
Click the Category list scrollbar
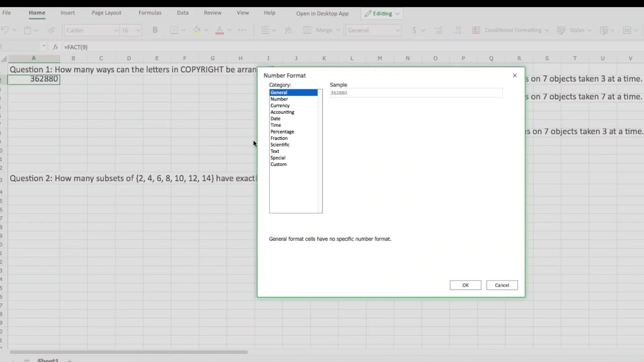click(320, 151)
